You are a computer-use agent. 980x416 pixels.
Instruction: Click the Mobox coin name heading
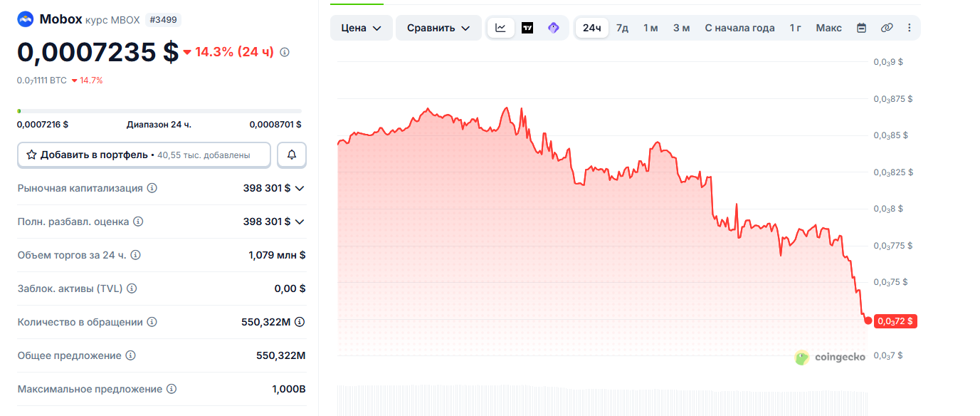pyautogui.click(x=60, y=19)
